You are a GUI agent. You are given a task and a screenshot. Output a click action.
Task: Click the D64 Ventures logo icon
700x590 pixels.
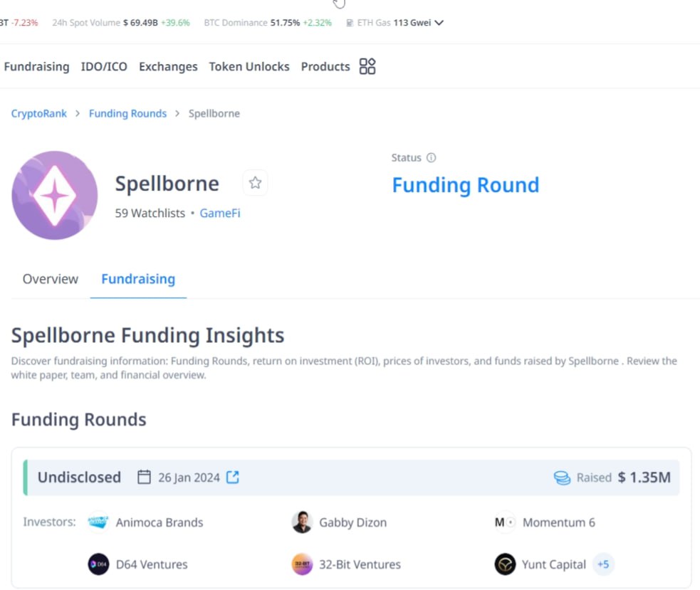[98, 564]
